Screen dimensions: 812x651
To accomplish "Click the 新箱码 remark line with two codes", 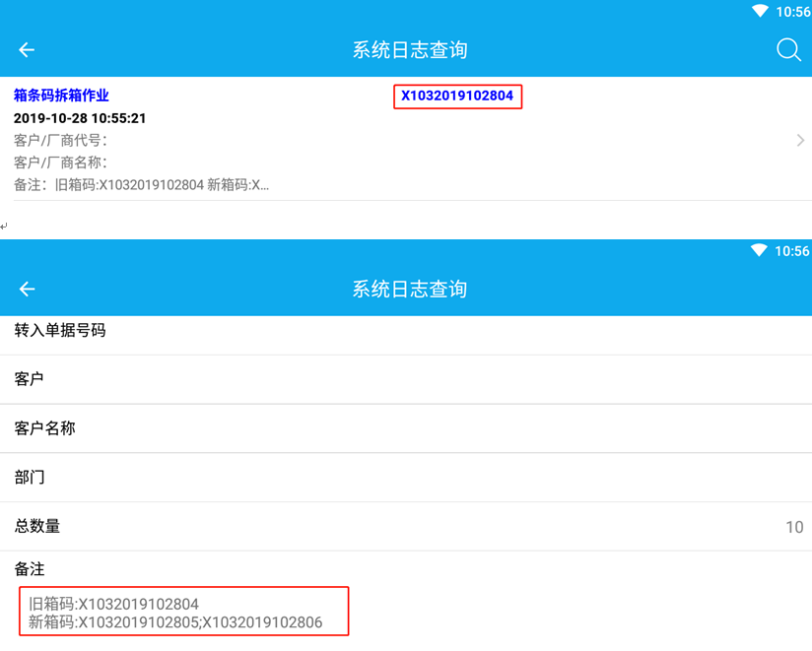I will [175, 622].
